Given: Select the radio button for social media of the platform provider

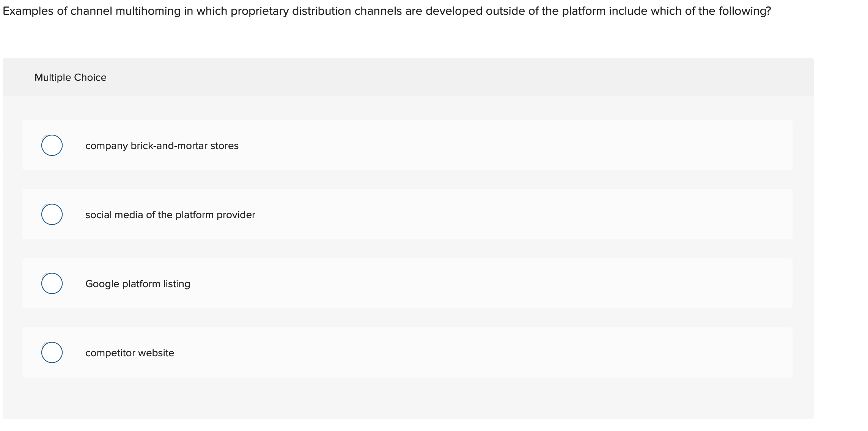Looking at the screenshot, I should pyautogui.click(x=52, y=214).
